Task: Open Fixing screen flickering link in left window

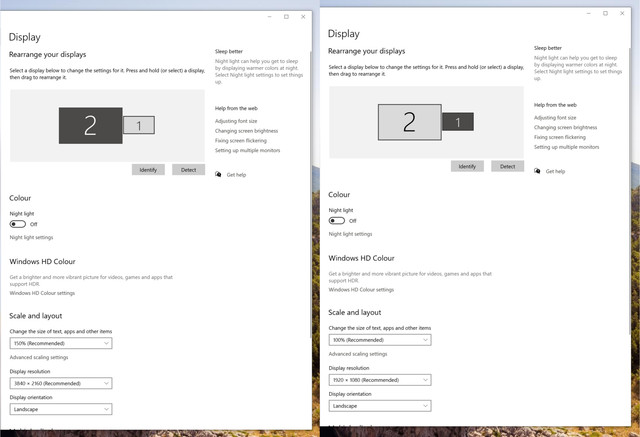Action: point(241,141)
